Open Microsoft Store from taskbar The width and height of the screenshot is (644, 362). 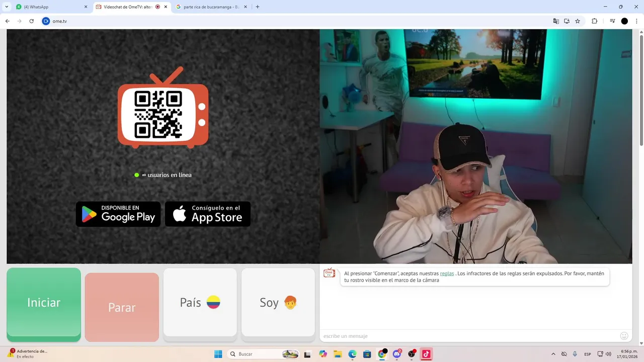coord(367,354)
